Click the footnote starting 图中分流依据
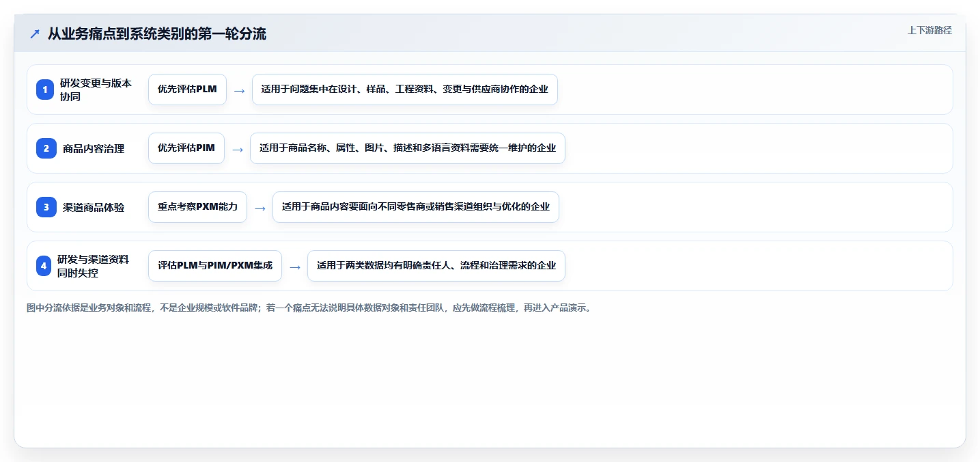The width and height of the screenshot is (980, 462). coord(309,308)
